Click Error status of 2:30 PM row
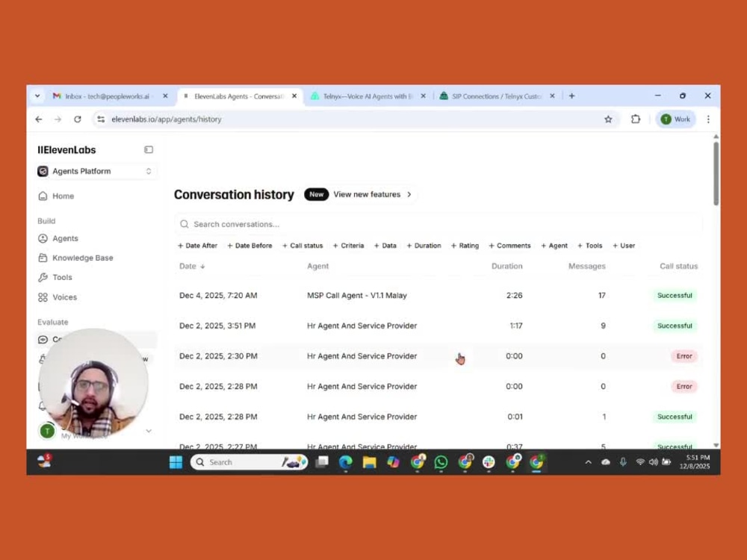747x560 pixels. coord(684,356)
